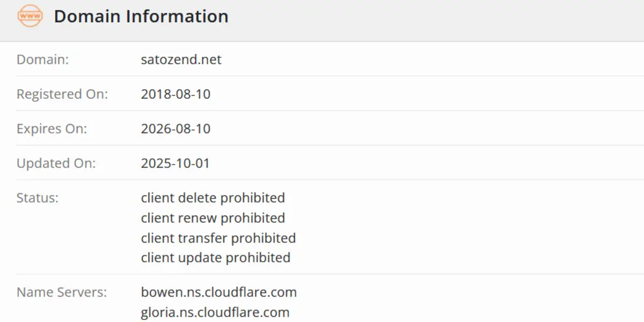Select the Registered On date 2018-08-10
This screenshot has width=644, height=322.
coord(175,94)
